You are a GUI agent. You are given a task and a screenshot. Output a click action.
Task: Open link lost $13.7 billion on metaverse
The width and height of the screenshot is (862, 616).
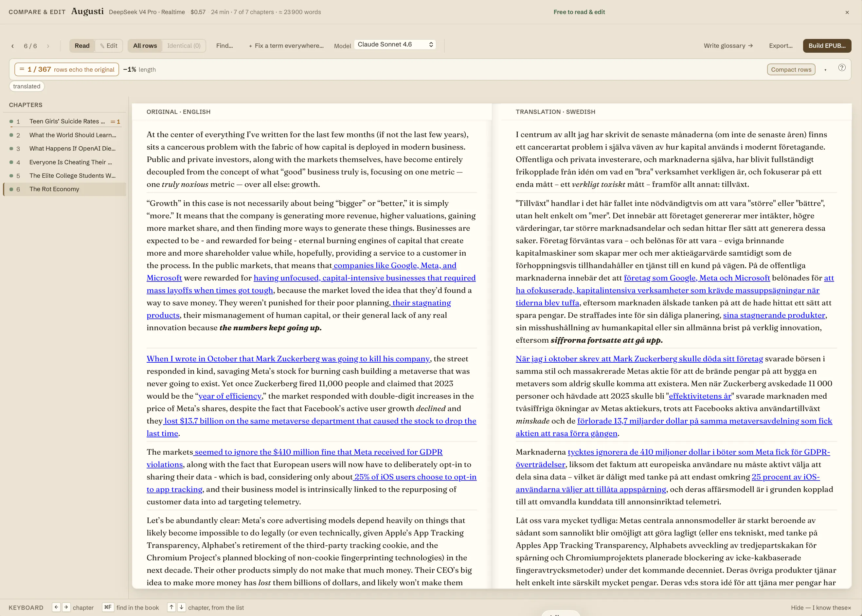coord(320,421)
